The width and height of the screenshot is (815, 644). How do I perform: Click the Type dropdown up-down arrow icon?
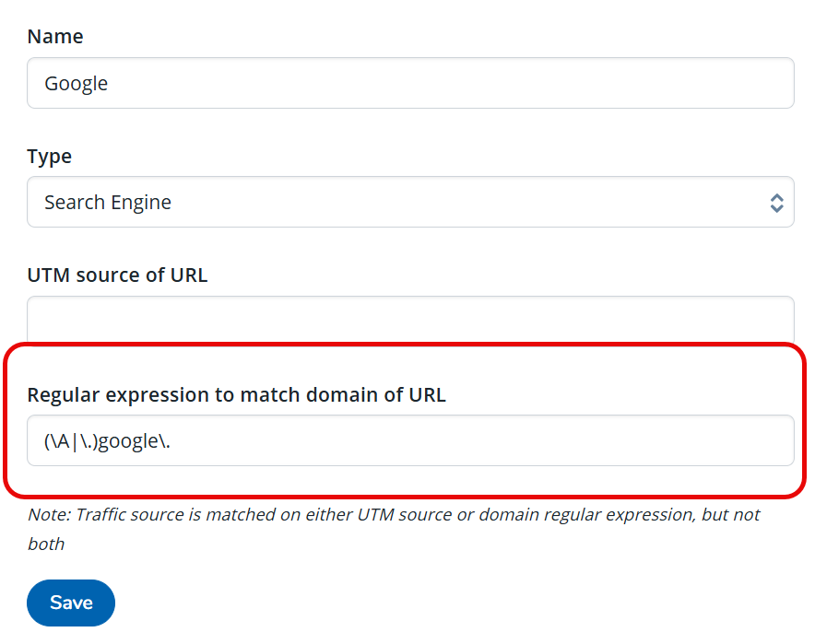[776, 203]
